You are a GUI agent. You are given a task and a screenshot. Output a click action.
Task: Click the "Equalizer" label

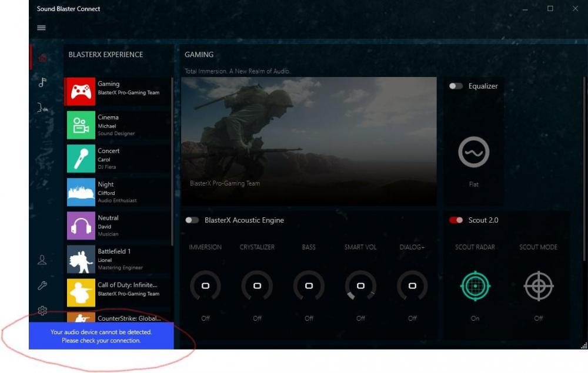(x=483, y=86)
